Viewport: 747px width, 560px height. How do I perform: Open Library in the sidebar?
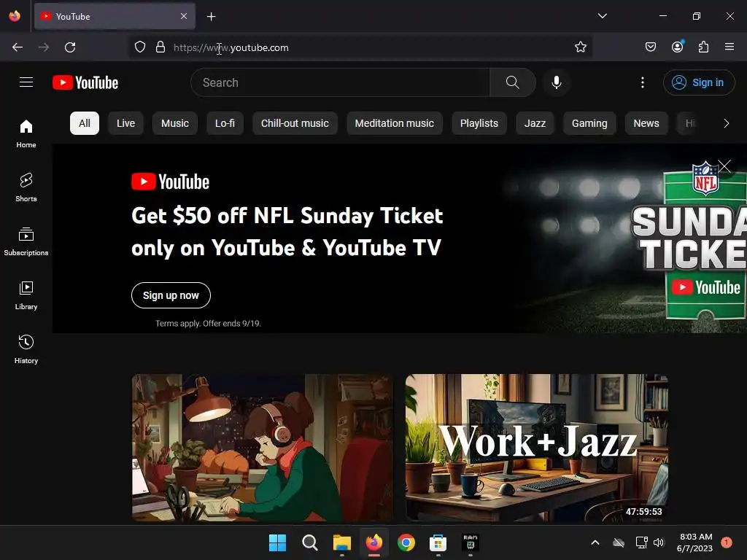pyautogui.click(x=26, y=296)
